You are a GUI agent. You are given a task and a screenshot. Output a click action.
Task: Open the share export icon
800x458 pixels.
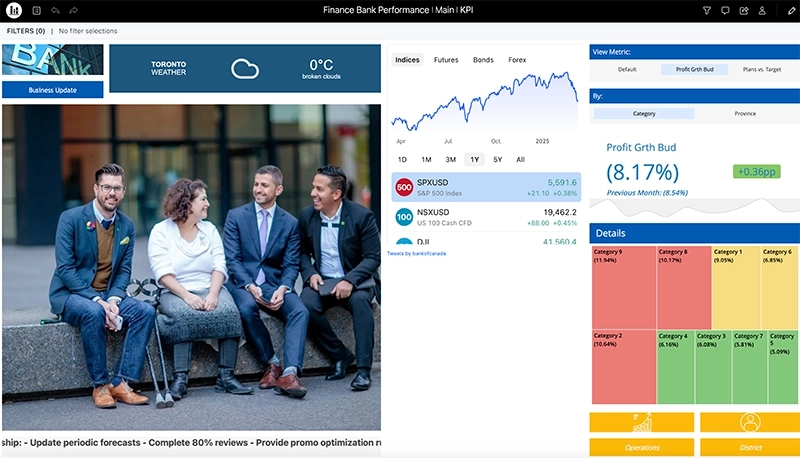[x=743, y=10]
